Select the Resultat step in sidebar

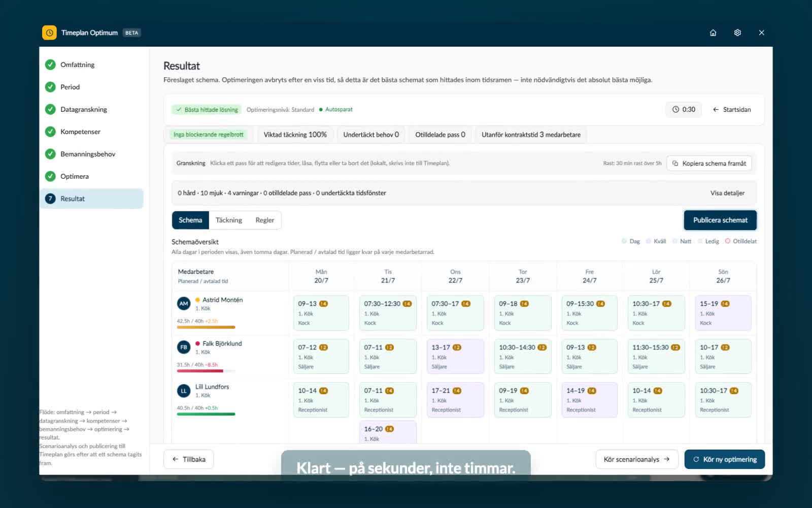pos(91,199)
